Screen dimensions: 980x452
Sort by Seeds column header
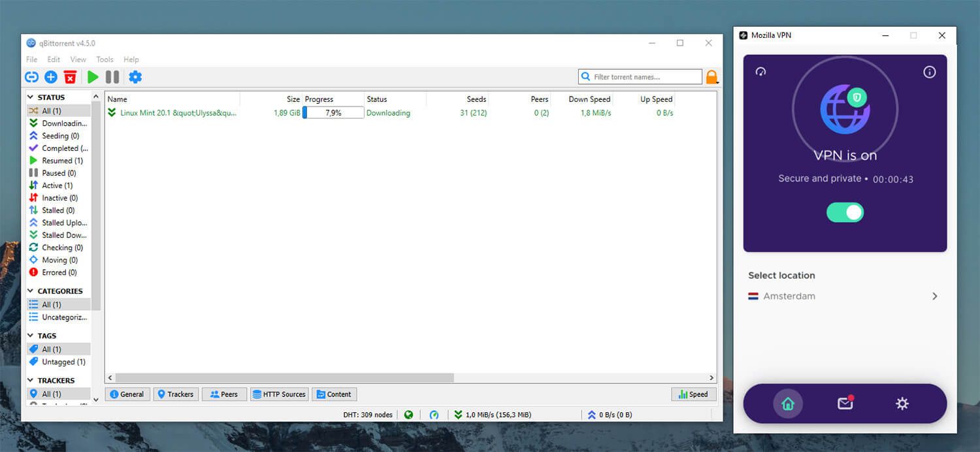tap(457, 99)
